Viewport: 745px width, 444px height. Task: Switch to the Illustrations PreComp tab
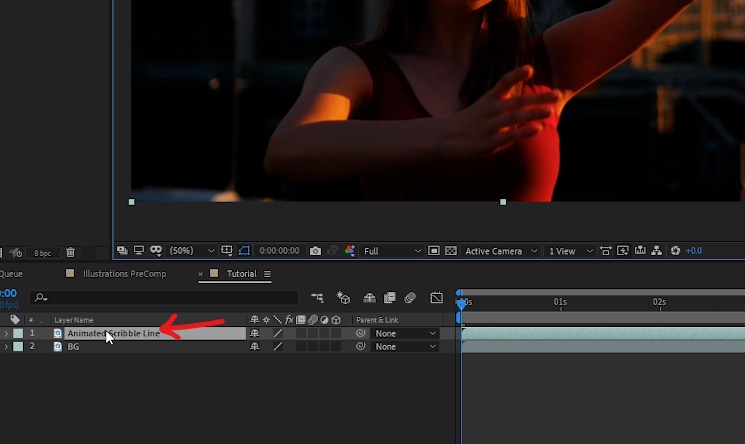click(x=124, y=274)
